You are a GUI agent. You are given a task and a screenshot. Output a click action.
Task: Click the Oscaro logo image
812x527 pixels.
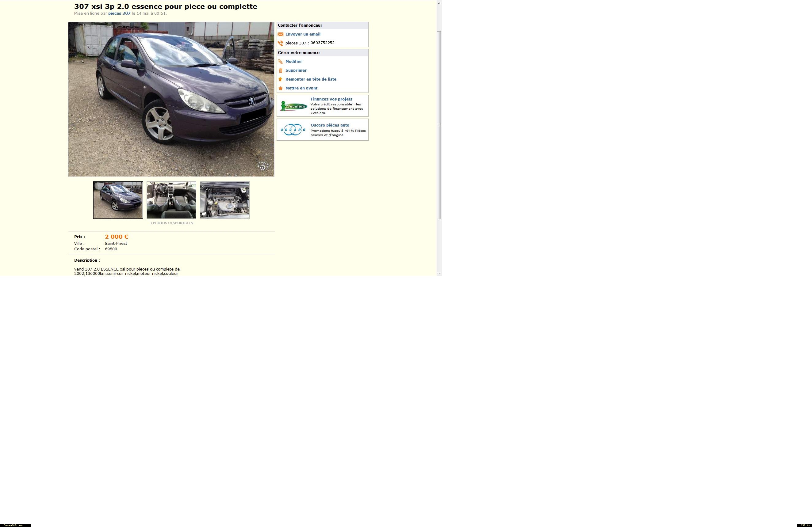[x=293, y=130]
